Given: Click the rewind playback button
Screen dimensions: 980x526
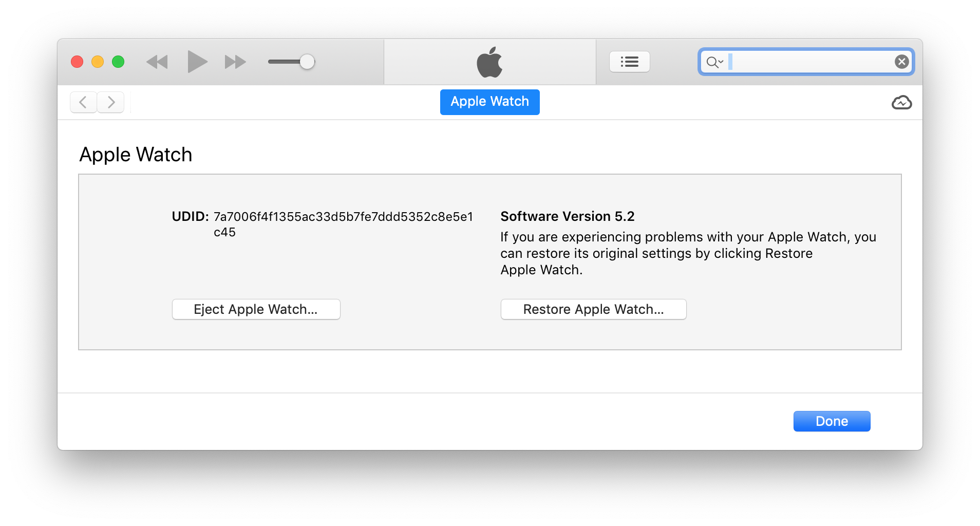Looking at the screenshot, I should [x=157, y=62].
